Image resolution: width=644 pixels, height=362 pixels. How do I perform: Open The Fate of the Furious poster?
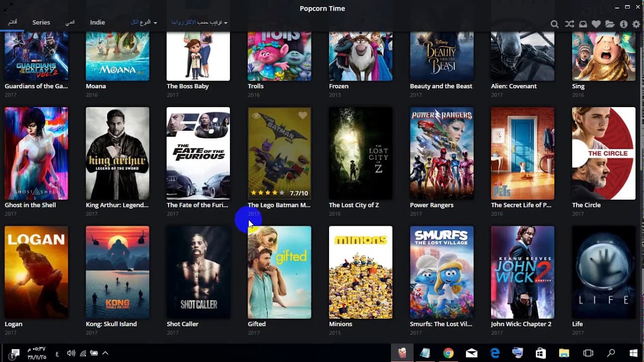tap(198, 153)
